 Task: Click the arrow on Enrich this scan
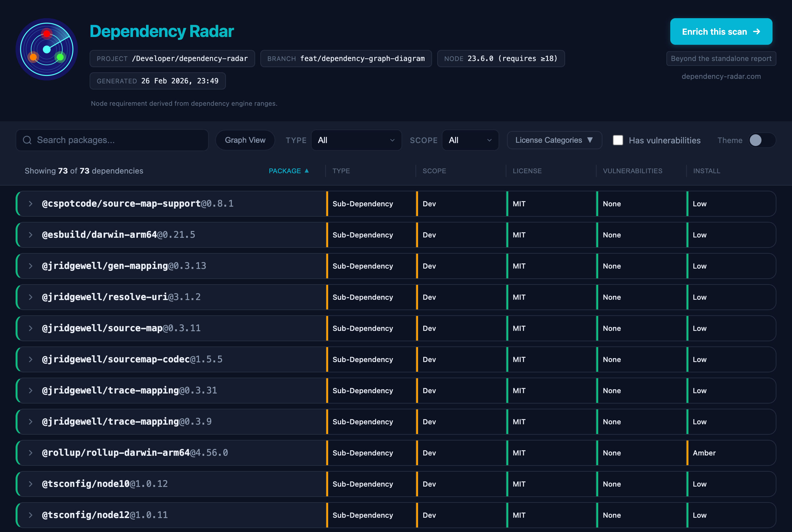756,31
